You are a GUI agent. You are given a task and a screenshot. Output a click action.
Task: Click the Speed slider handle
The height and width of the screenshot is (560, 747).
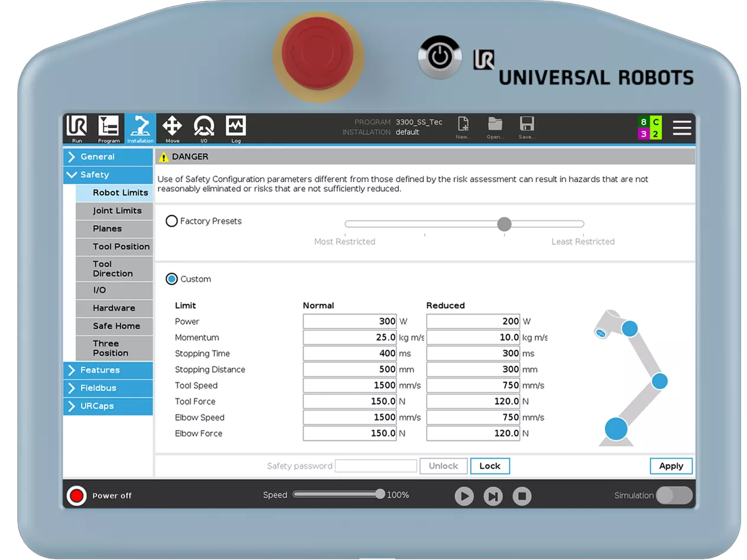pyautogui.click(x=380, y=494)
